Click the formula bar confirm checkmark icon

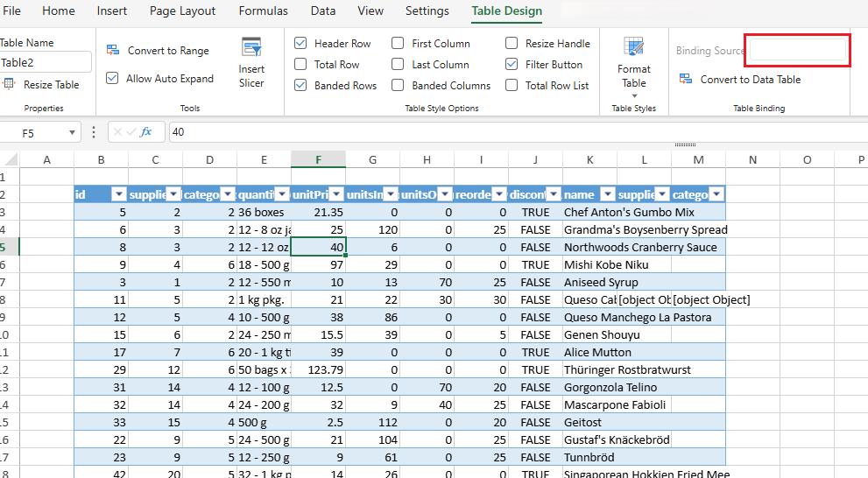pos(131,131)
